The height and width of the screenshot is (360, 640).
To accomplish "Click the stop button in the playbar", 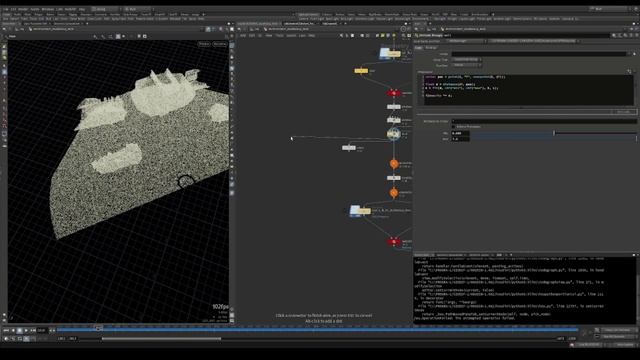I will tap(19, 330).
